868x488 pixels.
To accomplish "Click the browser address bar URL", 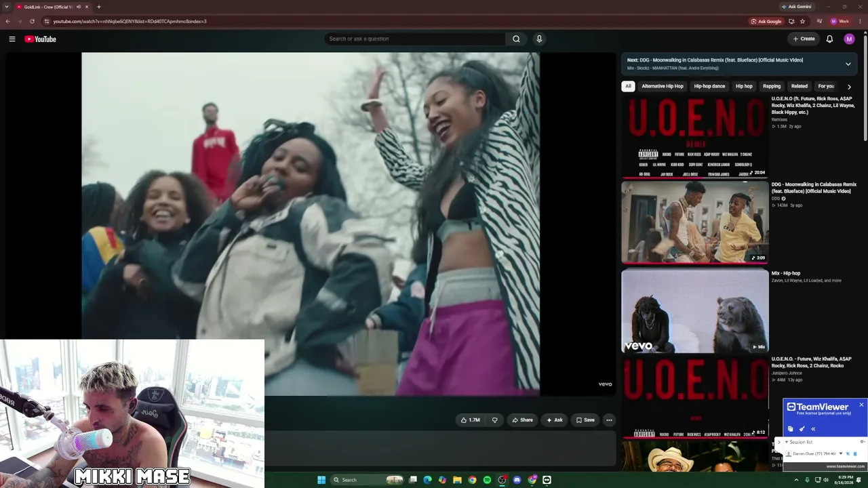I will 130,21.
